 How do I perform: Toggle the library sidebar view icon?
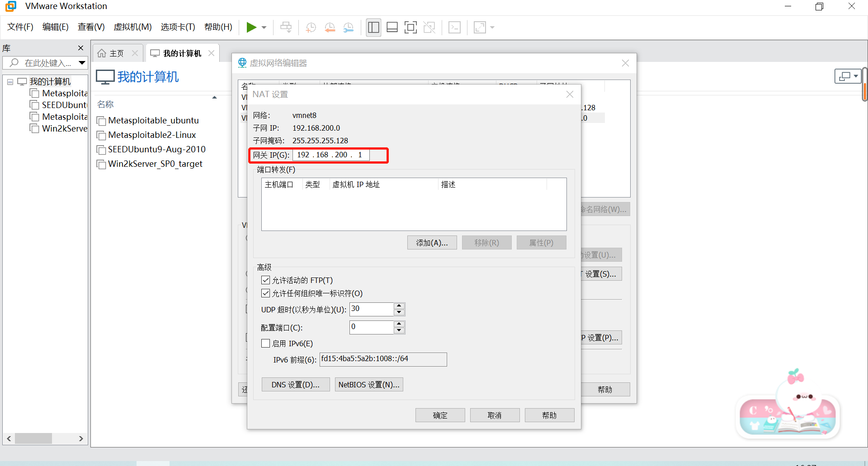pos(373,28)
